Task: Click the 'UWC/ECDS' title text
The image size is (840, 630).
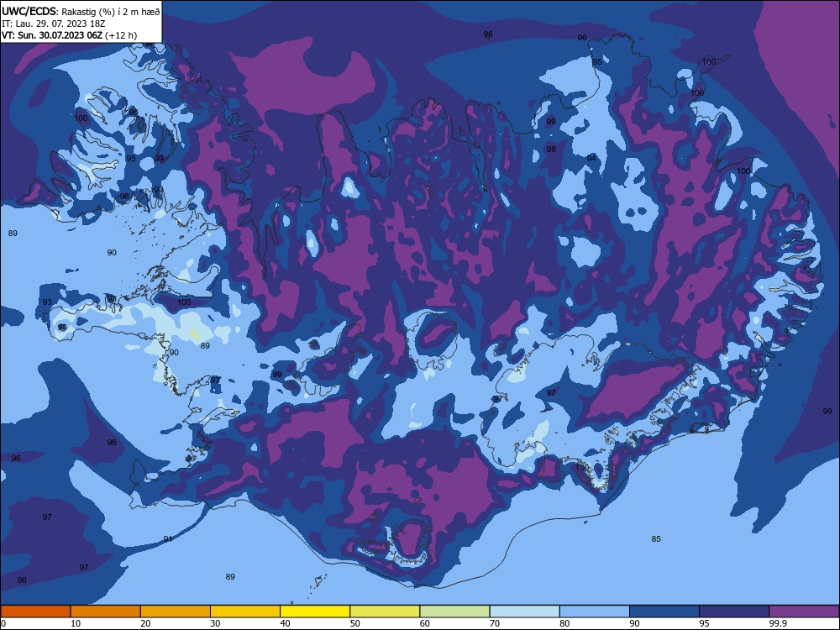Action: 29,11
